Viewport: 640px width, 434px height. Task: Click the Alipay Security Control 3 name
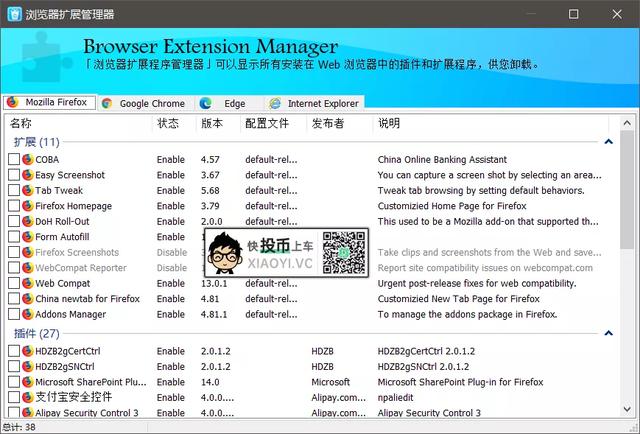(87, 413)
